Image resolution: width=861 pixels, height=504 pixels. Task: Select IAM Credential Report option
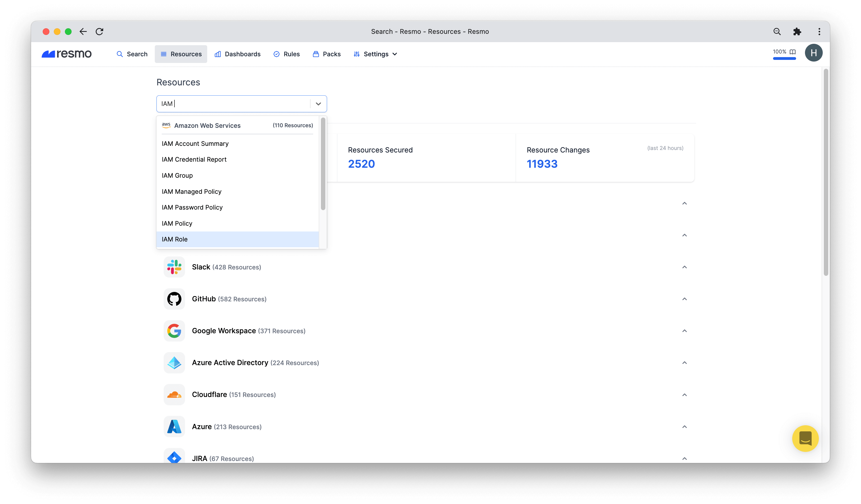[237, 159]
